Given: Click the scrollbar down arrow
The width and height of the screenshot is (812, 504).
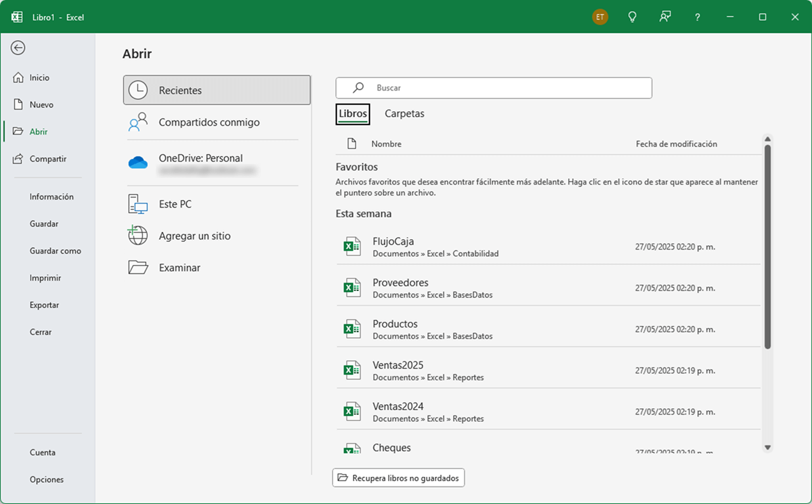Looking at the screenshot, I should click(767, 447).
